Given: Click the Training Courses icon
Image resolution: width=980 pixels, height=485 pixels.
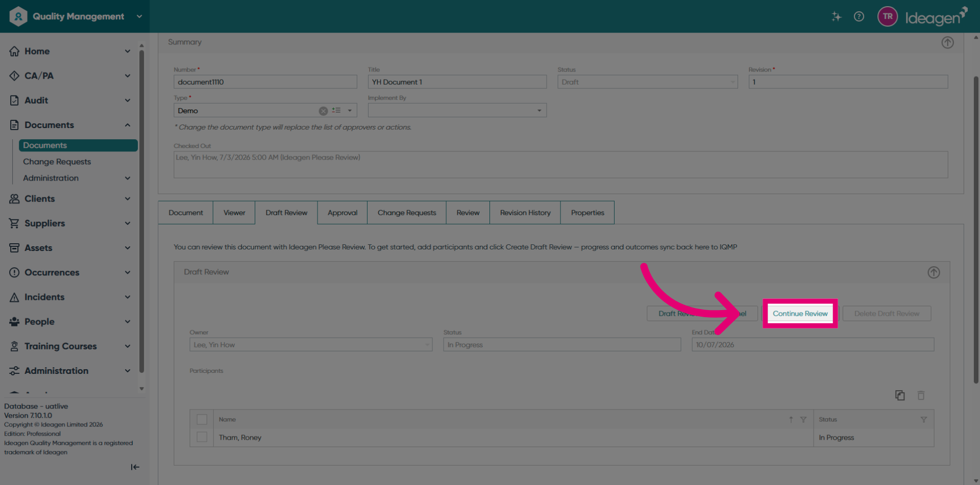Looking at the screenshot, I should (14, 346).
